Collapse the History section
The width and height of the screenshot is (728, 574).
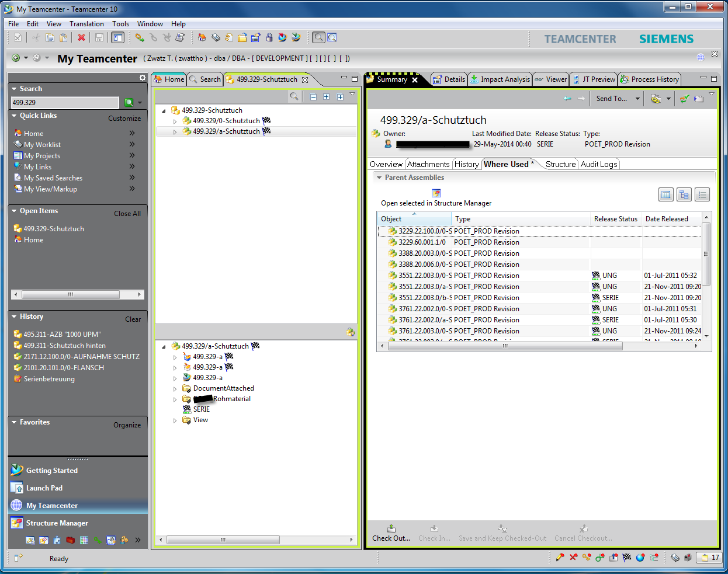pyautogui.click(x=14, y=316)
